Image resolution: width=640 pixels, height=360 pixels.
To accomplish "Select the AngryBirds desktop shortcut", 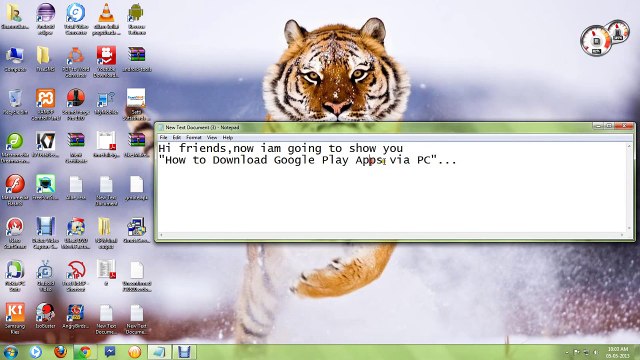I will coord(76,316).
